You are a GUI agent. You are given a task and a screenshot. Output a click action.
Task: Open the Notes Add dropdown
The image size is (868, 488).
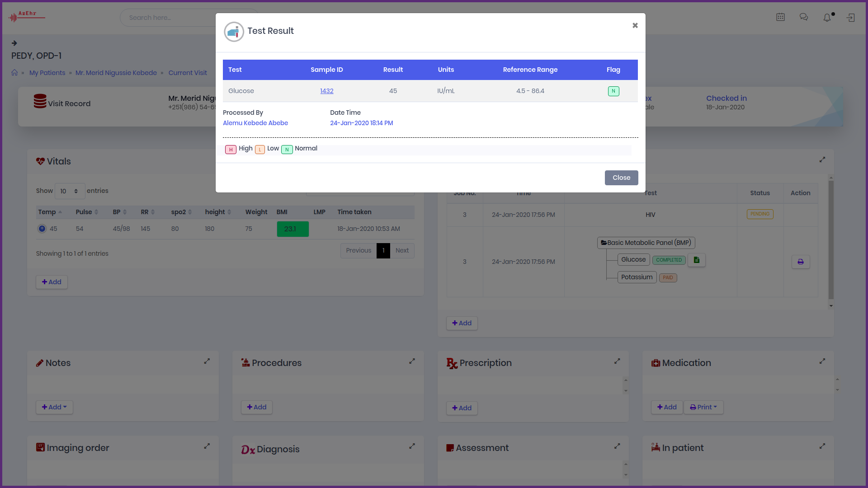[x=54, y=407]
